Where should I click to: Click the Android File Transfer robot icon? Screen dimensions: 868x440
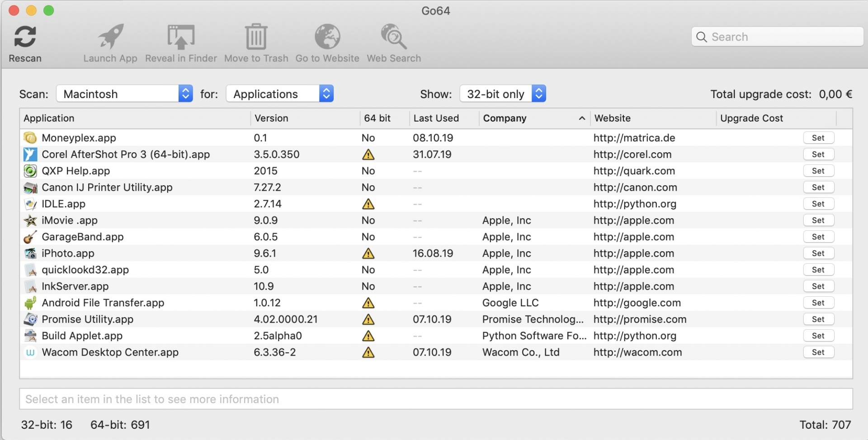click(x=30, y=303)
